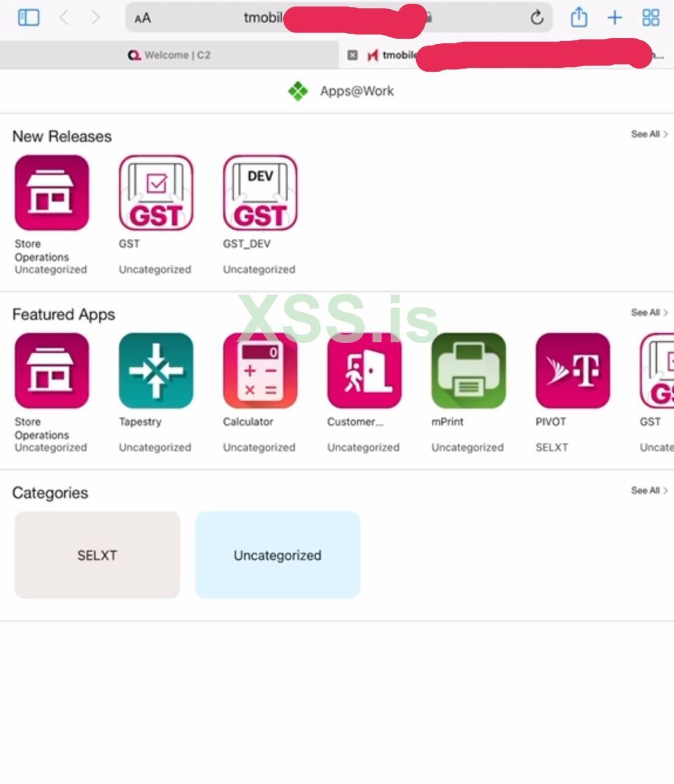Open the Tapestry app icon
The image size is (674, 784).
tap(156, 371)
